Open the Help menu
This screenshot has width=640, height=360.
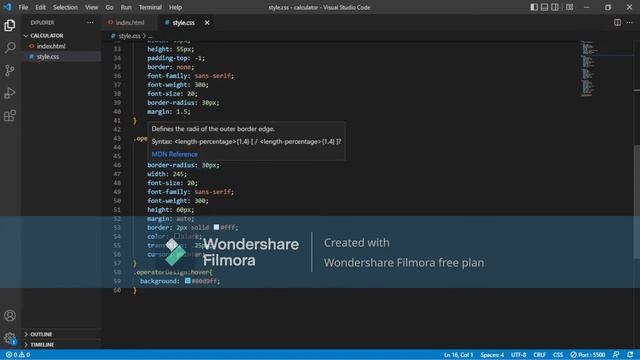[x=176, y=7]
